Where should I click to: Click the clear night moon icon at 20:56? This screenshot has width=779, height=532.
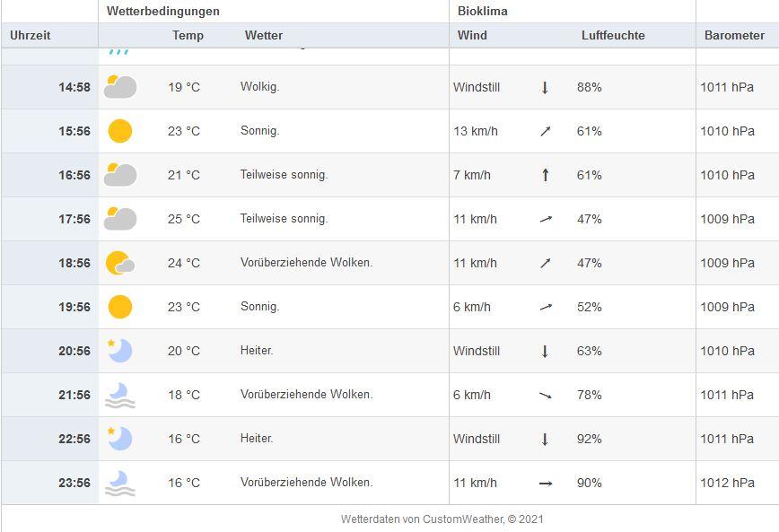pos(120,351)
